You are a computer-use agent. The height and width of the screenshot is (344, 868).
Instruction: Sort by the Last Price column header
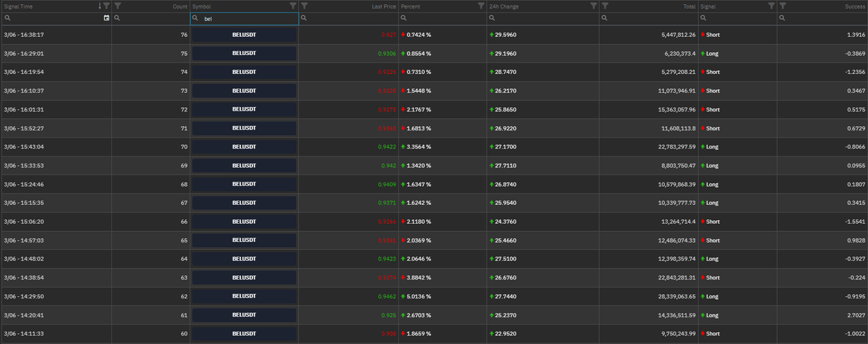pos(383,6)
